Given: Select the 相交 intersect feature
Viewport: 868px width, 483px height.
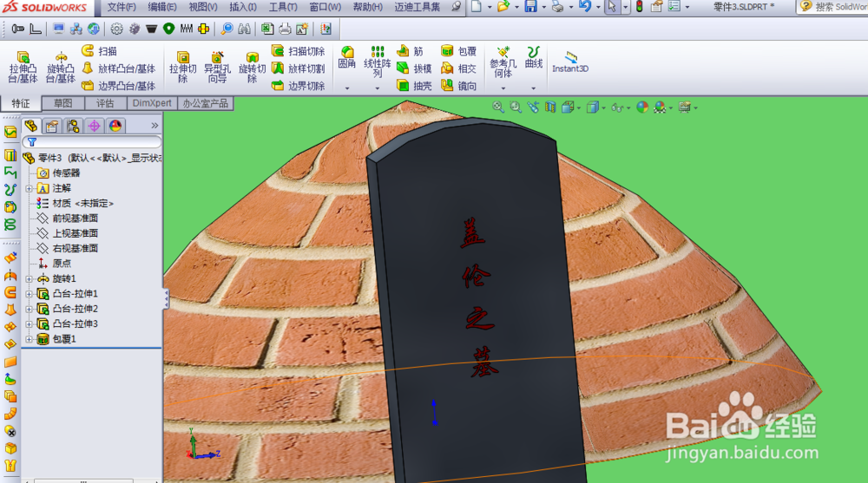Looking at the screenshot, I should (459, 68).
